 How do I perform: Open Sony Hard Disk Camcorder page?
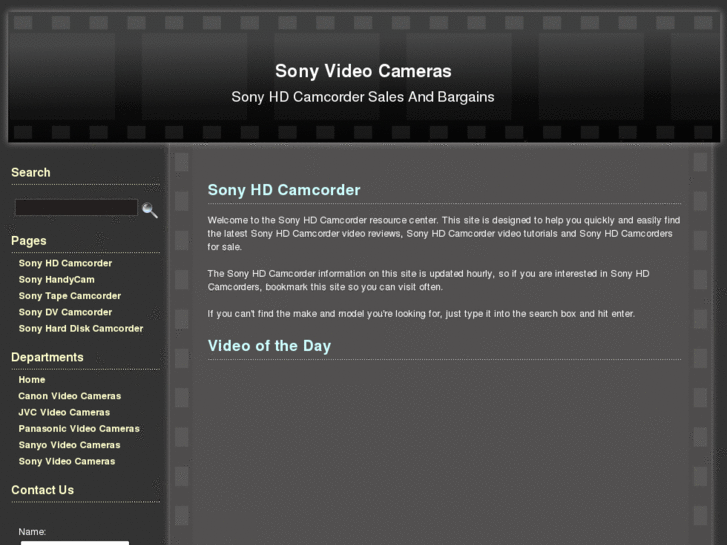pyautogui.click(x=81, y=328)
